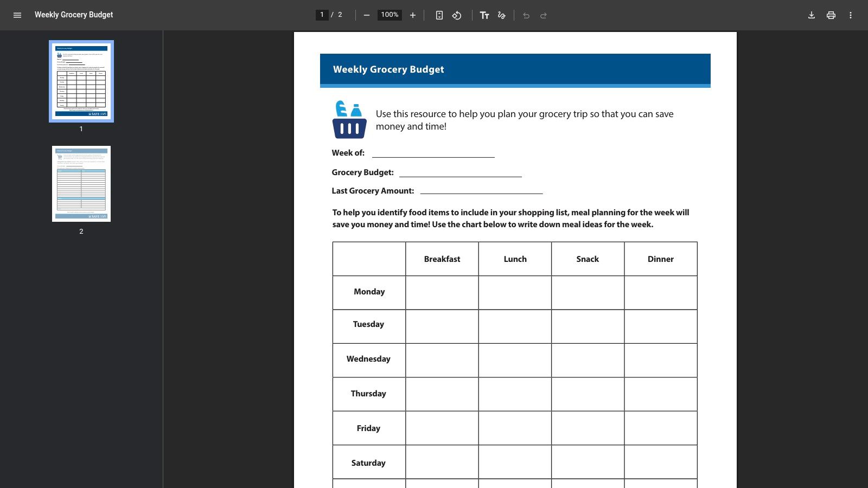Rotate the document counterclockwise
The height and width of the screenshot is (488, 868).
(457, 15)
